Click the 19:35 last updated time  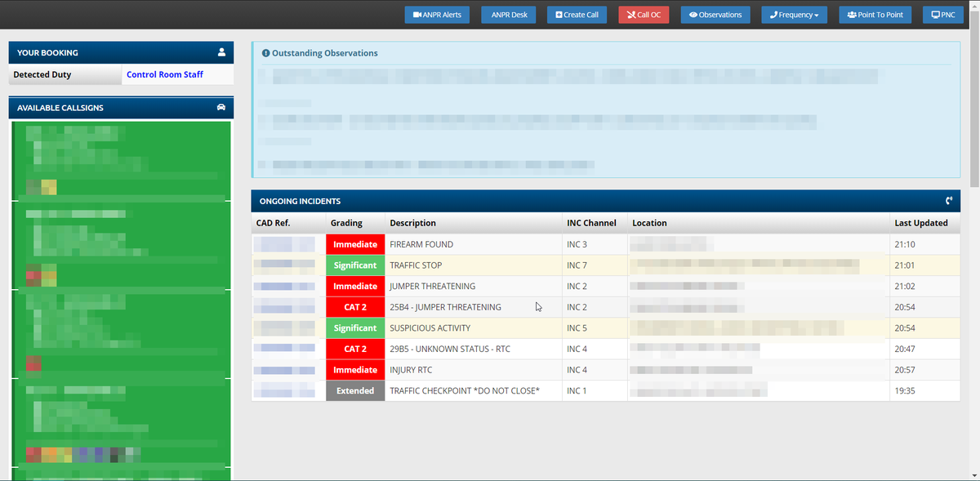click(905, 390)
